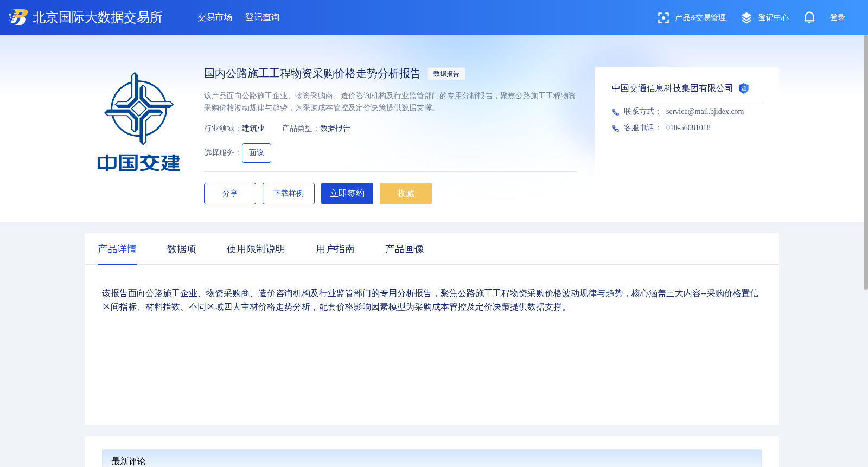Click the 下载样例 button
The height and width of the screenshot is (467, 868).
click(289, 194)
